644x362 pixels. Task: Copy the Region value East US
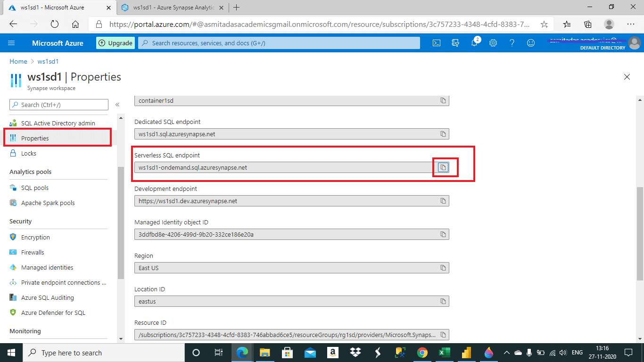[x=443, y=268]
